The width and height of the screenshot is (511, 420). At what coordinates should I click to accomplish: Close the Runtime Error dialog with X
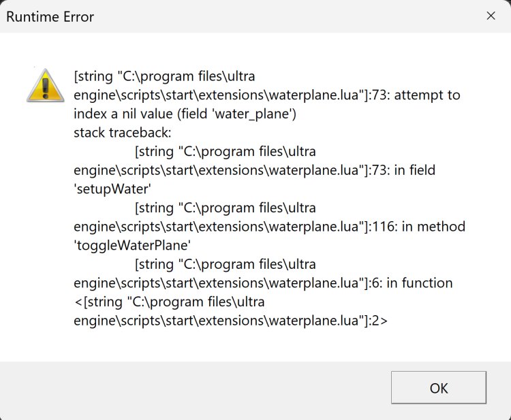[491, 16]
